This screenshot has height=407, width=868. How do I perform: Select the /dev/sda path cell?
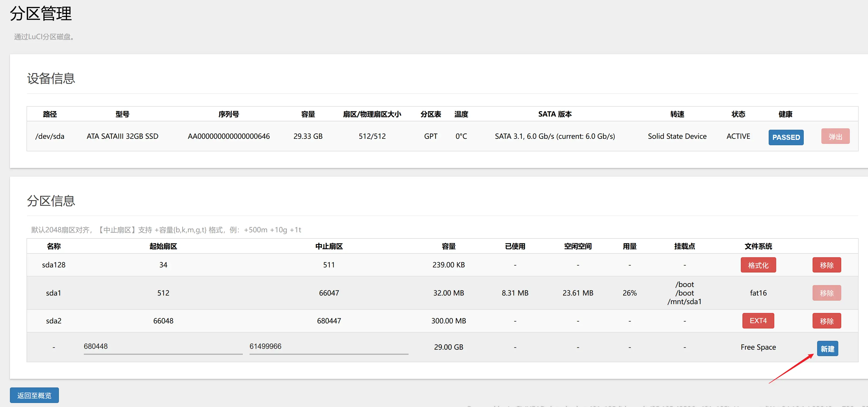tap(50, 136)
